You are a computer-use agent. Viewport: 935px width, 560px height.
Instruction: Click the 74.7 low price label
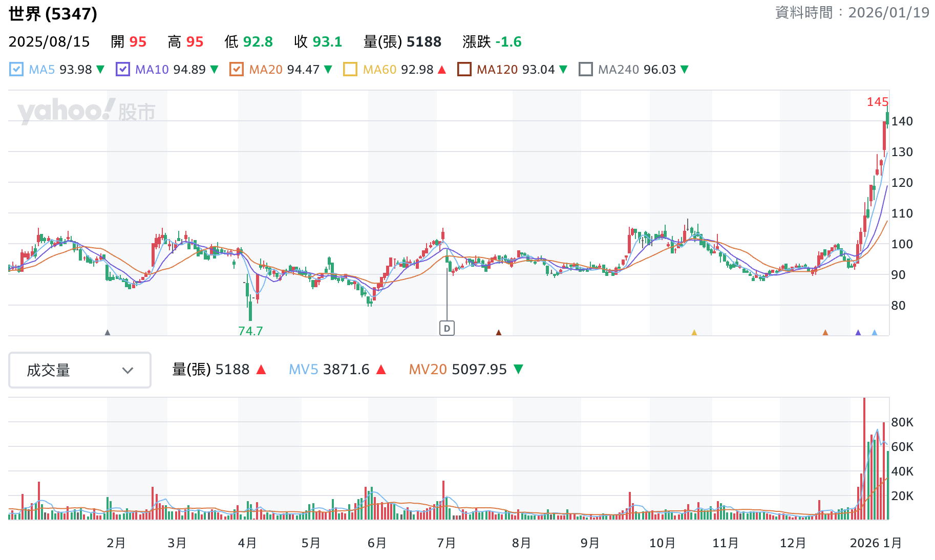[250, 331]
